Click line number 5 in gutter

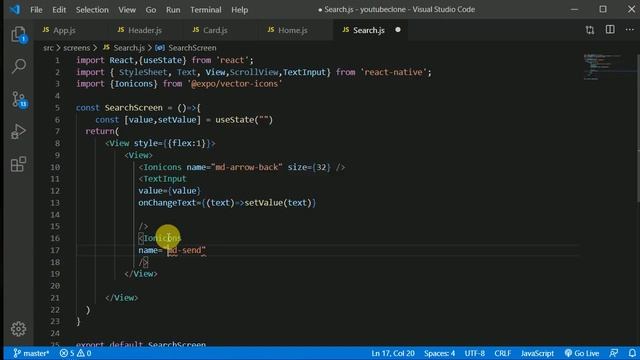pyautogui.click(x=57, y=108)
